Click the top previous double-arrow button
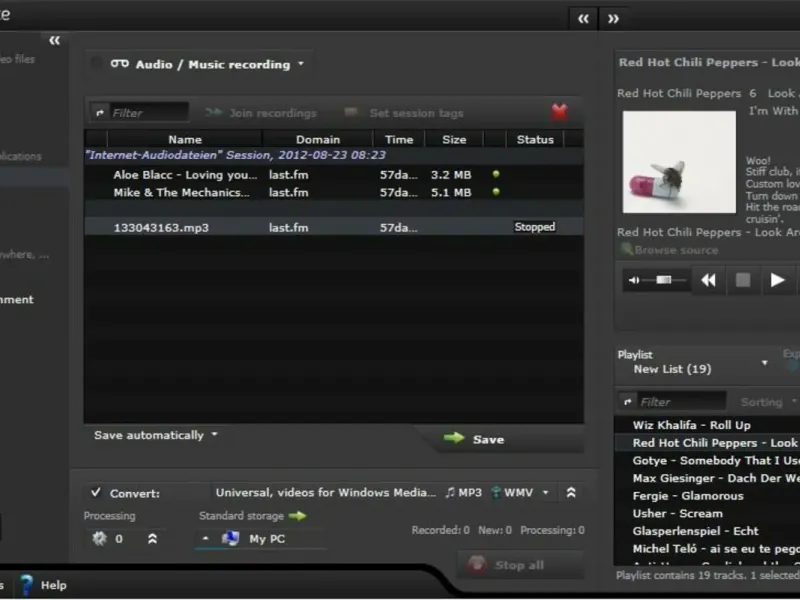The width and height of the screenshot is (800, 600). pos(583,19)
